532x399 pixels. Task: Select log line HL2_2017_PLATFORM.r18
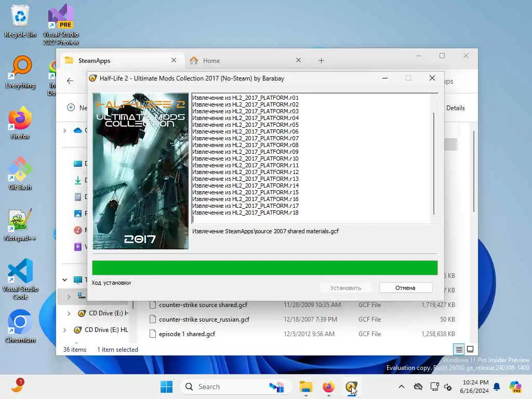[x=245, y=212]
